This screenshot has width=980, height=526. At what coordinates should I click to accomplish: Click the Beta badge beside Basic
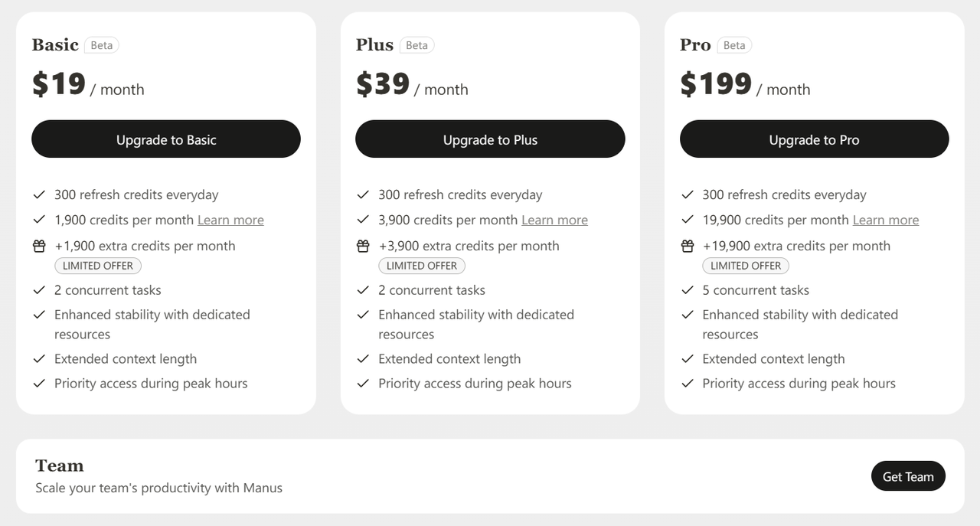pos(102,45)
